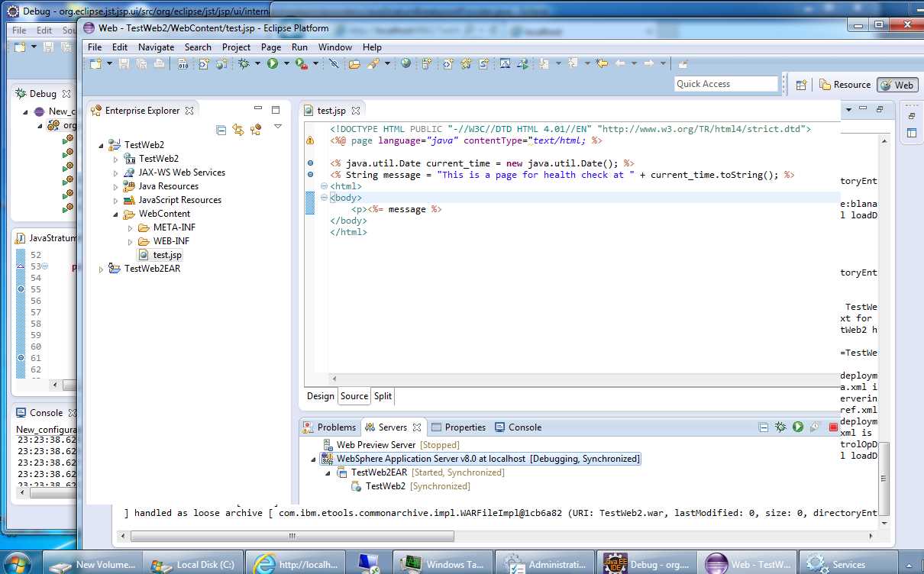Viewport: 924px width, 574px height.
Task: Switch editor to Design view
Action: click(320, 396)
